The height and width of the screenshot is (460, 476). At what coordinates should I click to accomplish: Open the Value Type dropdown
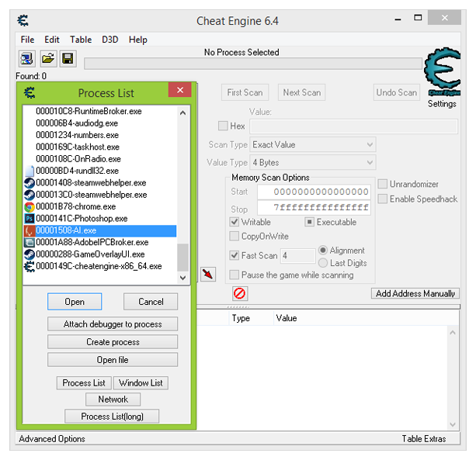pyautogui.click(x=313, y=163)
